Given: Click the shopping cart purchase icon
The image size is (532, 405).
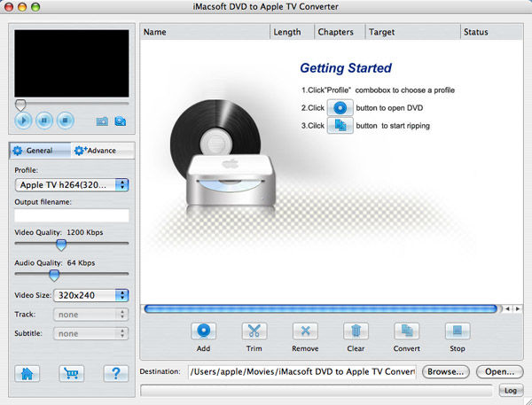Looking at the screenshot, I should tap(71, 374).
